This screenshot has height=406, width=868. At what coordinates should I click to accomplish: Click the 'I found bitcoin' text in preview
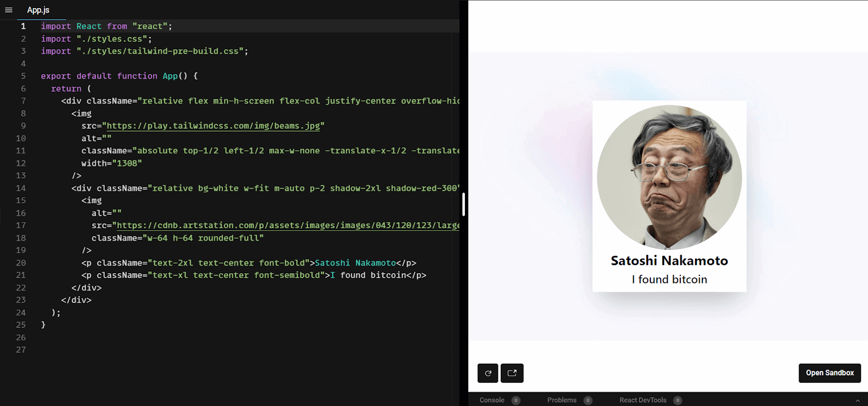pos(669,279)
